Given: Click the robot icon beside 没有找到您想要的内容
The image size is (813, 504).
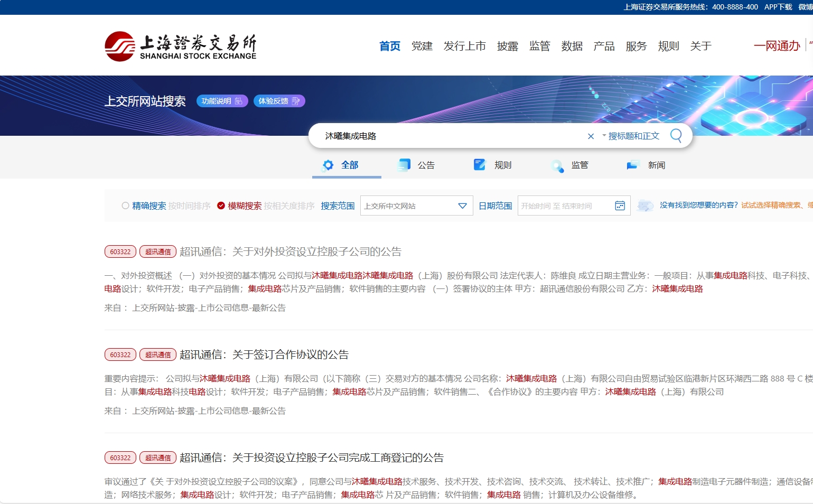Looking at the screenshot, I should pos(646,206).
